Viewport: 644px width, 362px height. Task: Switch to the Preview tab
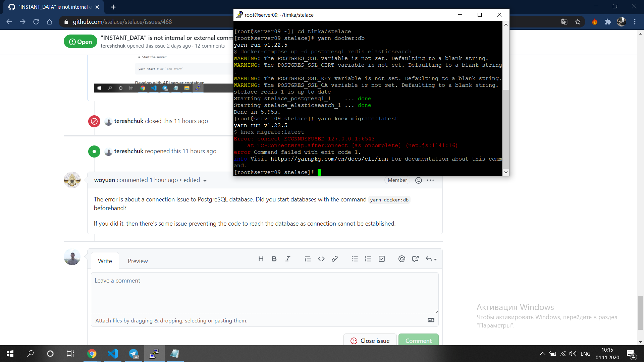tap(138, 261)
